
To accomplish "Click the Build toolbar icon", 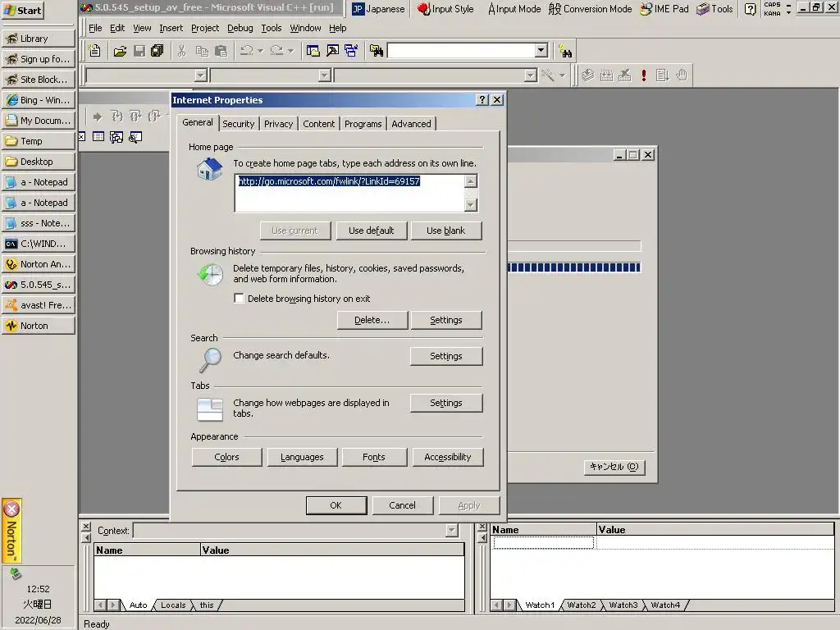I will [606, 75].
